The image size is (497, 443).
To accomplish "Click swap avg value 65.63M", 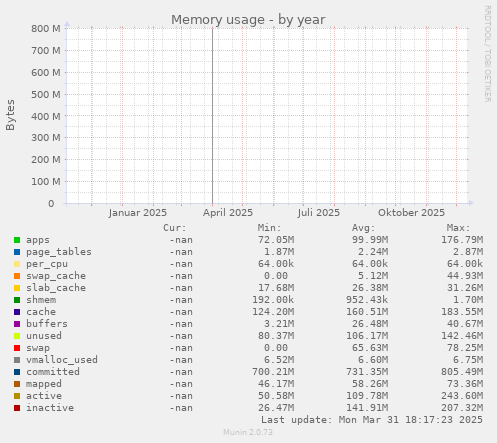I will tap(370, 348).
